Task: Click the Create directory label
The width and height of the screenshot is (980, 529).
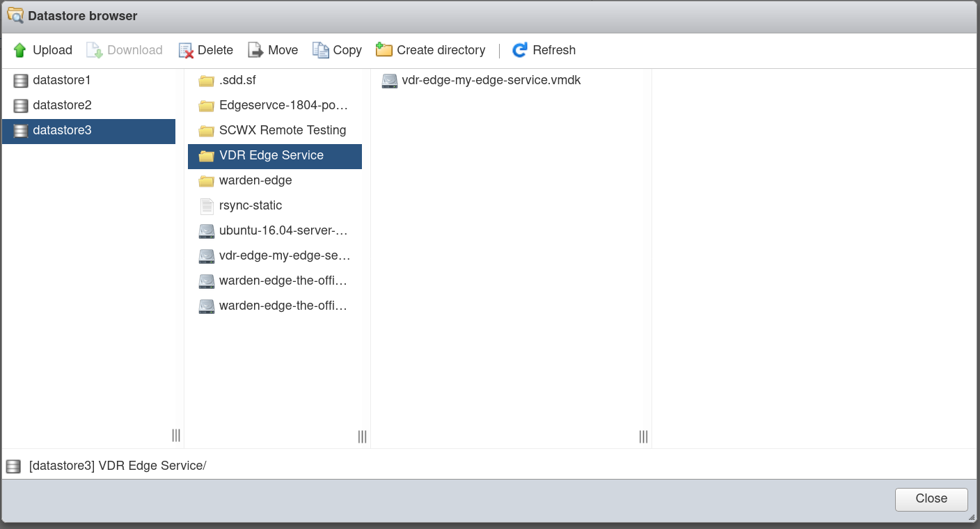Action: [441, 50]
